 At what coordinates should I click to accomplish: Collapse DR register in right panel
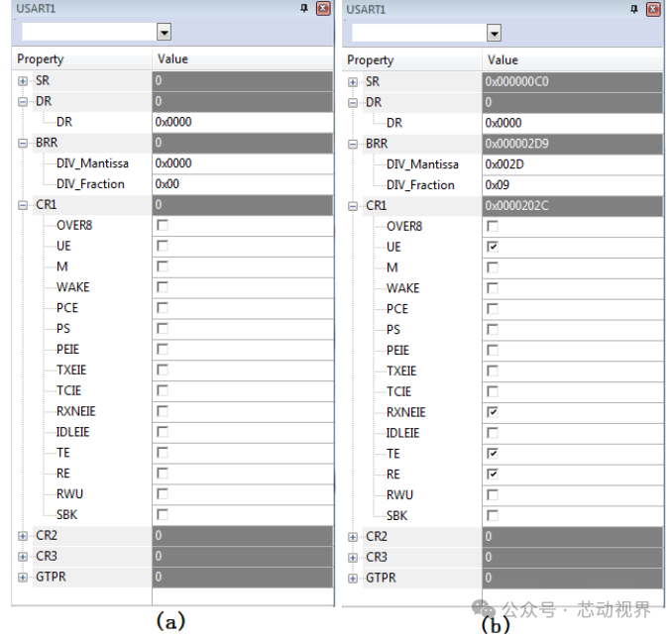[x=353, y=102]
